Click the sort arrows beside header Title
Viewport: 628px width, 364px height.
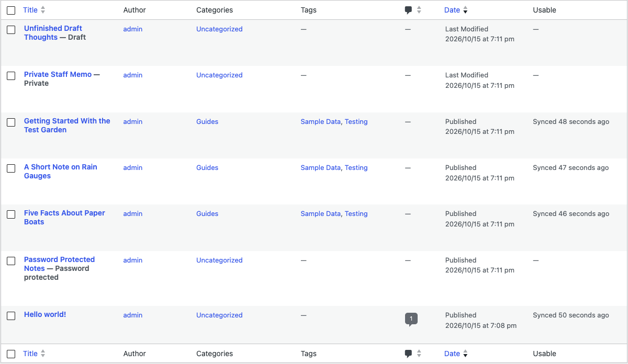click(x=43, y=10)
